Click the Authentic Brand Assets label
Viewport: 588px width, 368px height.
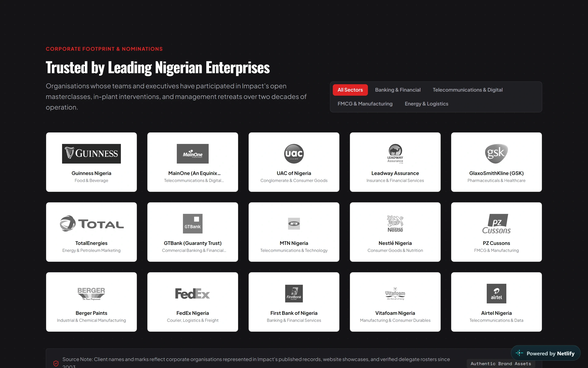pyautogui.click(x=501, y=364)
